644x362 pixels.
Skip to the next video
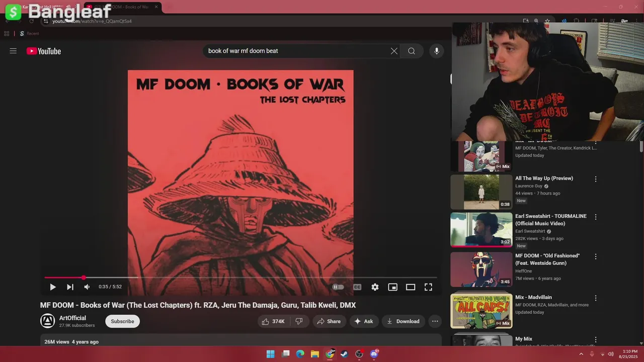tap(70, 287)
